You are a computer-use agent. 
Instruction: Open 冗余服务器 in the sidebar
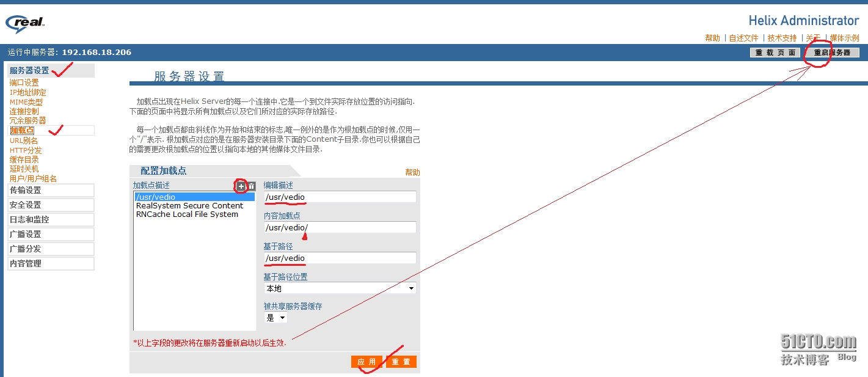pyautogui.click(x=27, y=120)
